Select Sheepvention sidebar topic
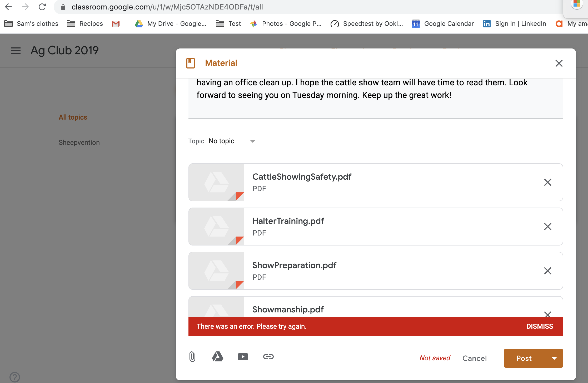The height and width of the screenshot is (383, 588). point(79,143)
